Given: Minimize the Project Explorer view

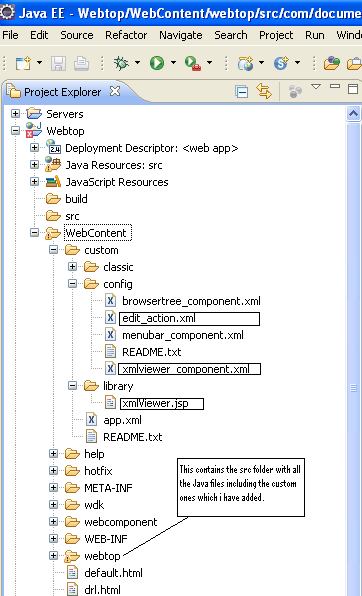Looking at the screenshot, I should [x=335, y=87].
